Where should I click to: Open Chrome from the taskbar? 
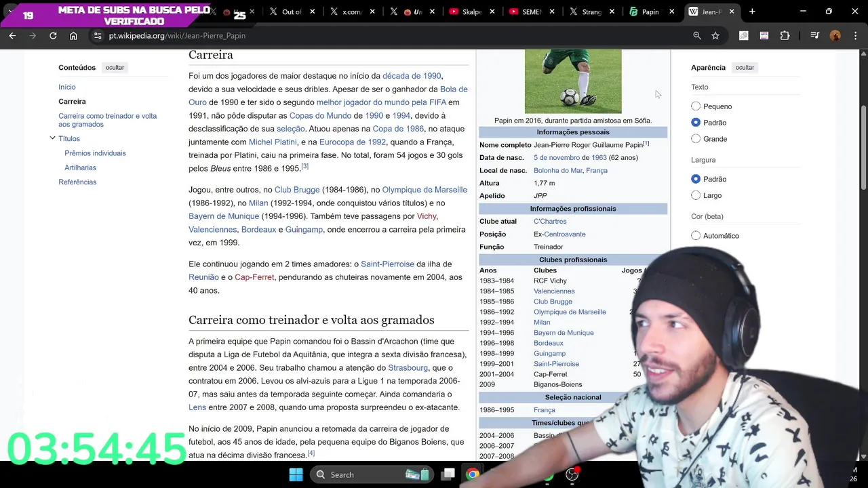click(x=473, y=474)
